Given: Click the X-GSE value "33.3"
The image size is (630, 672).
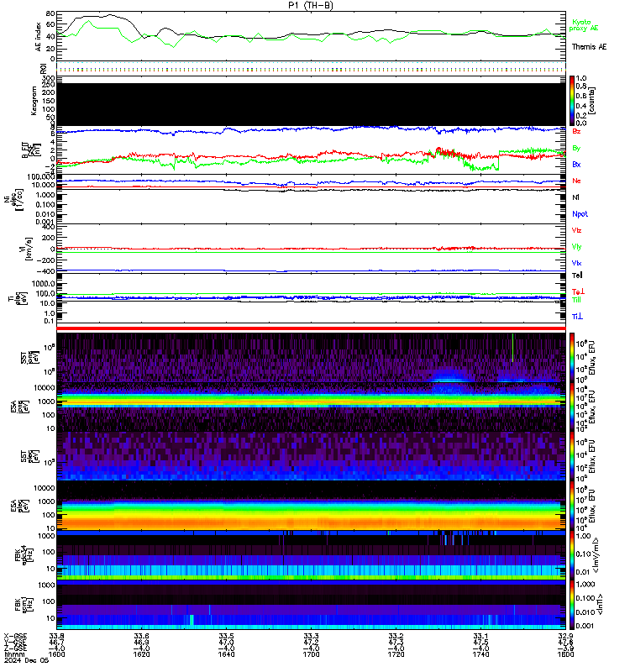Looking at the screenshot, I should coord(311,636).
